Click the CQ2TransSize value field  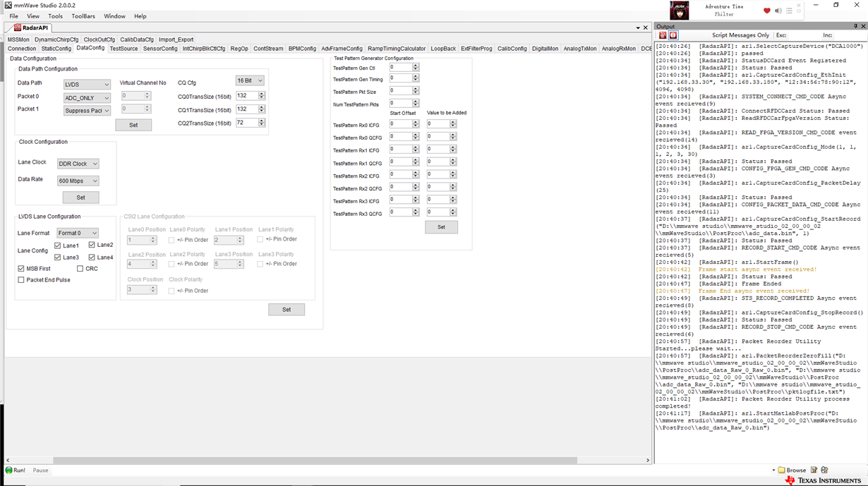pyautogui.click(x=247, y=123)
